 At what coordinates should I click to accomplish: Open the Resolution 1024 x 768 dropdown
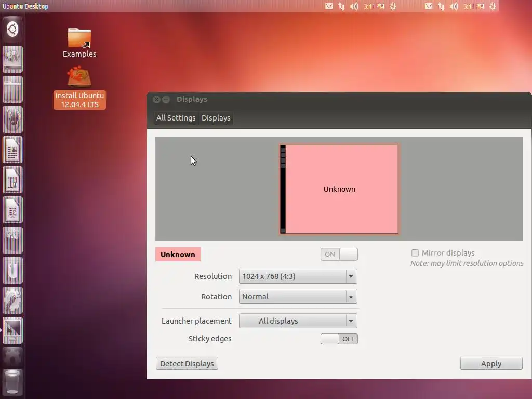(298, 276)
